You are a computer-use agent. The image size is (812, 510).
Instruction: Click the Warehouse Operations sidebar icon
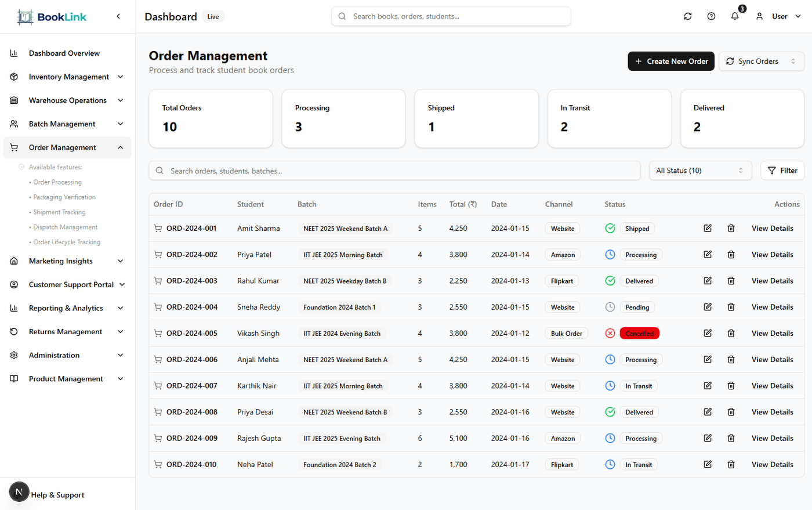click(x=13, y=100)
